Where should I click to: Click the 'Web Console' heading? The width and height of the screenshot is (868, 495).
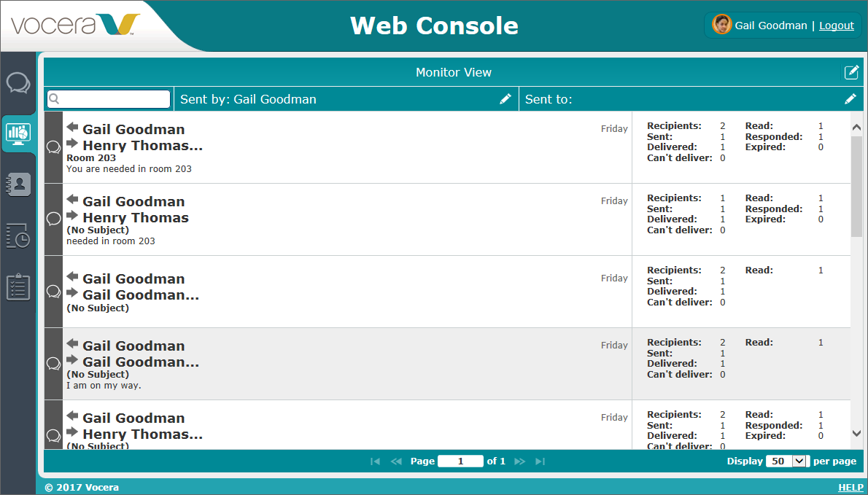pyautogui.click(x=434, y=26)
